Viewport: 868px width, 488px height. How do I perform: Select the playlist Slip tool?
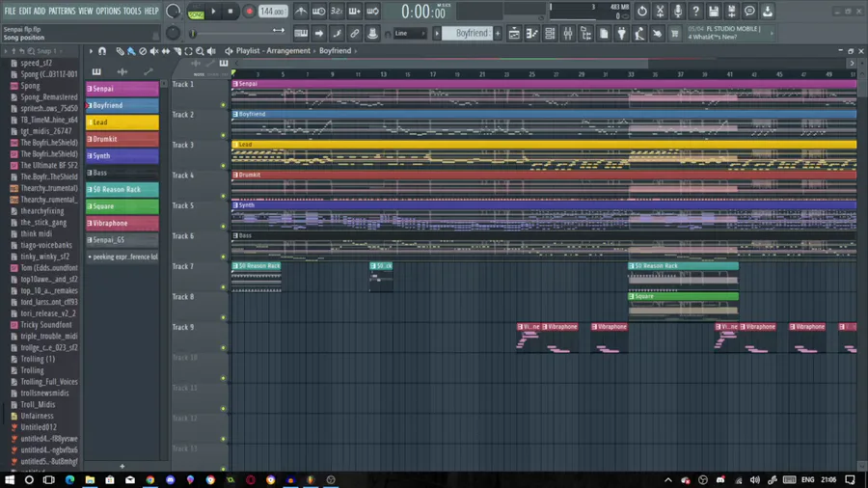(x=166, y=51)
